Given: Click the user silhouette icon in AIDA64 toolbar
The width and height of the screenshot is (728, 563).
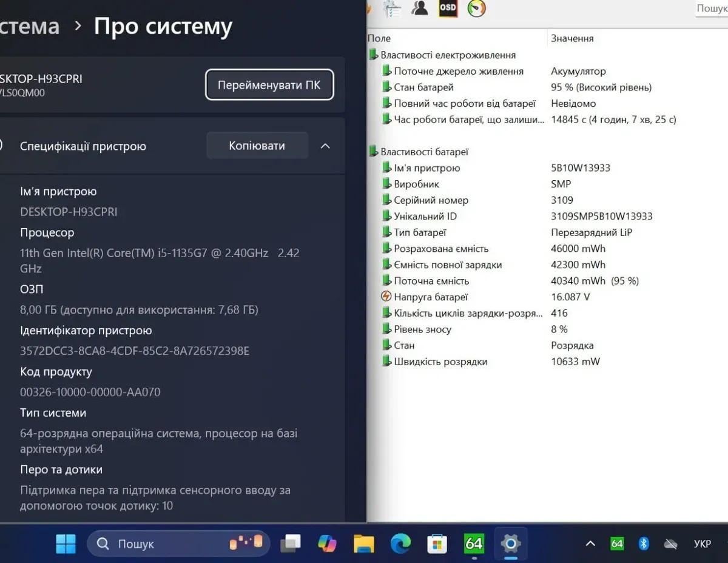Looking at the screenshot, I should point(420,8).
